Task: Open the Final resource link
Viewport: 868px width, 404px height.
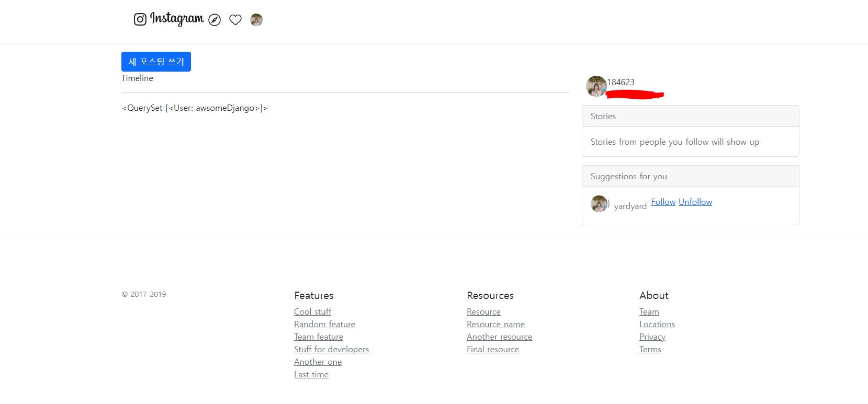Action: pos(493,349)
